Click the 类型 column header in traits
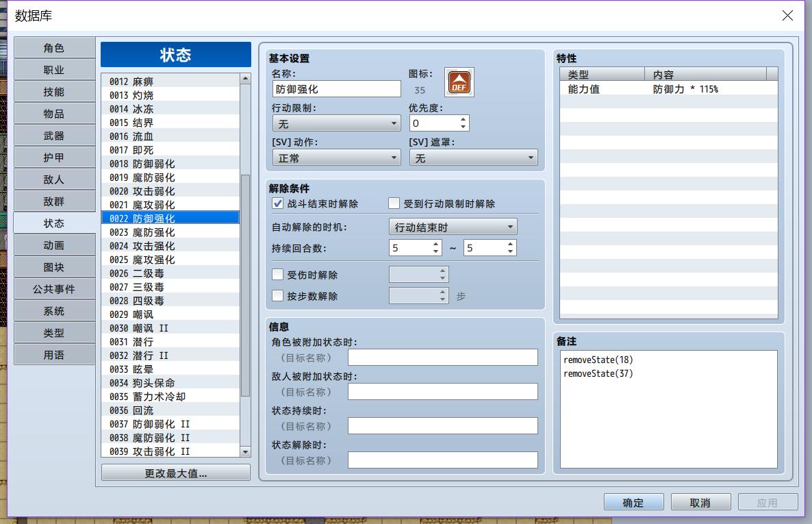This screenshot has width=812, height=524. point(602,74)
